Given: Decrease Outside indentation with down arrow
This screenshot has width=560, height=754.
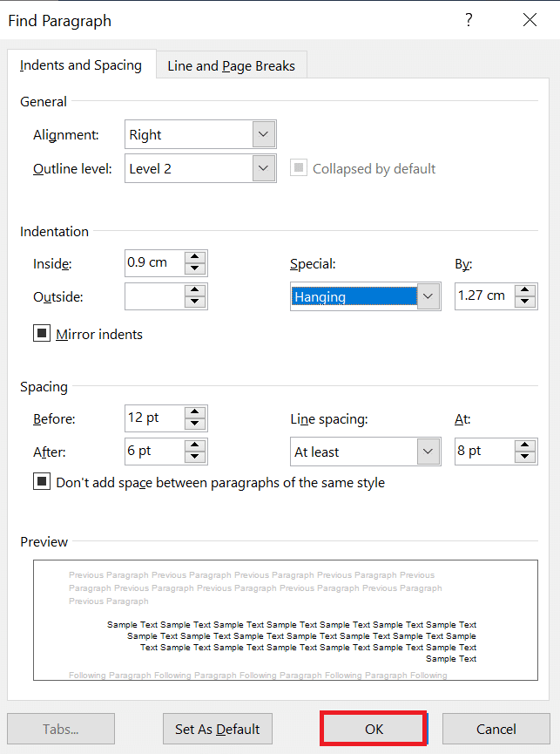Looking at the screenshot, I should tap(195, 302).
